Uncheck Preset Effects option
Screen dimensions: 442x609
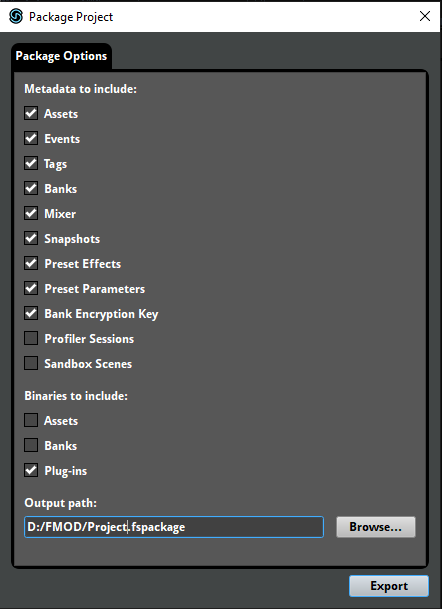pyautogui.click(x=31, y=263)
